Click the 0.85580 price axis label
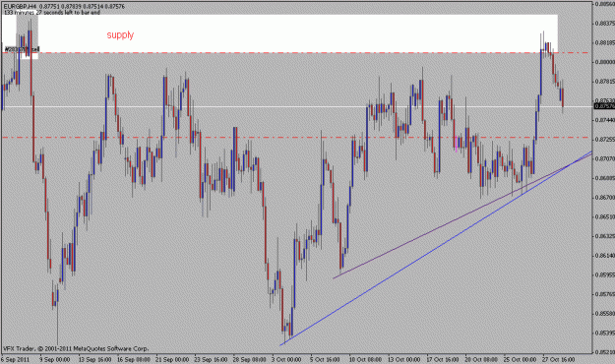The image size is (615, 364). point(605,314)
